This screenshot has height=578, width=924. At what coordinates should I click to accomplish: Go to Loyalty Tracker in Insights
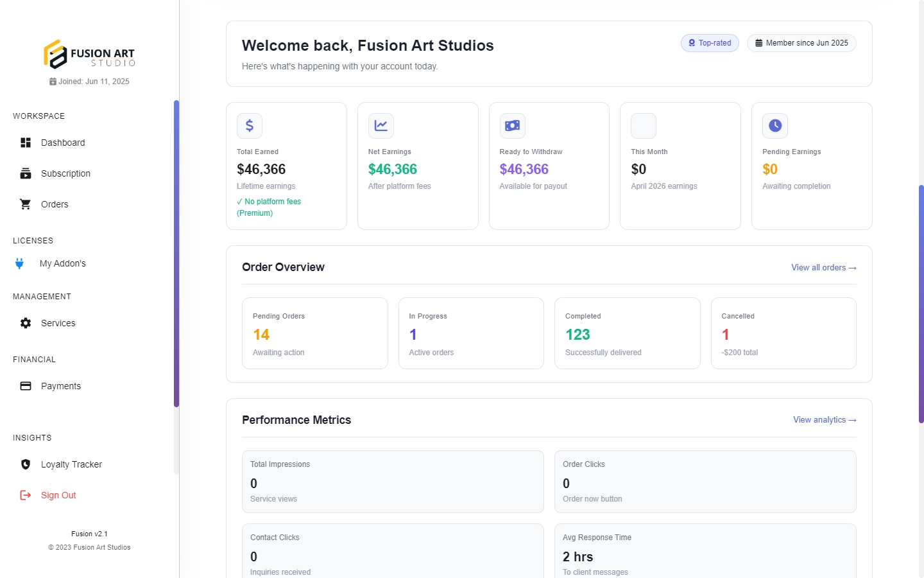coord(71,464)
